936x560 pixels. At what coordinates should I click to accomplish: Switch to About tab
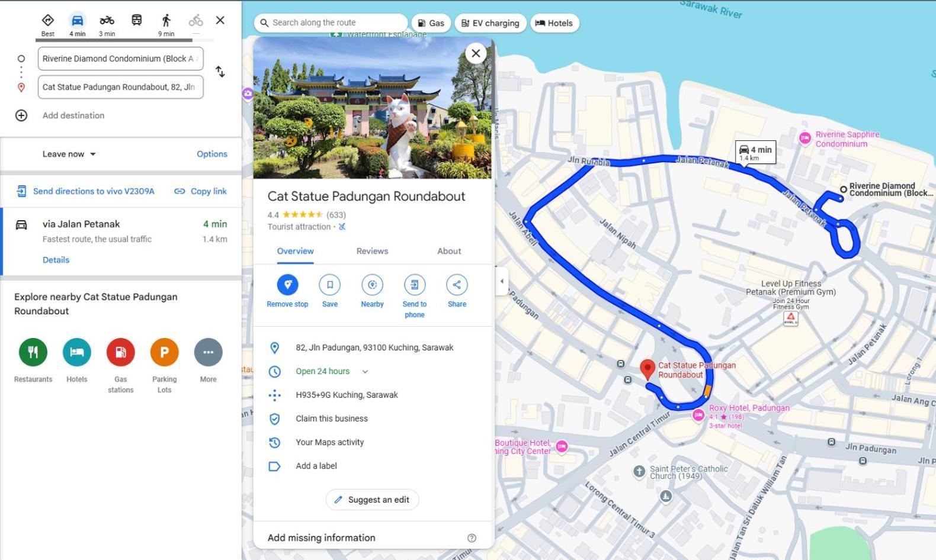tap(449, 251)
